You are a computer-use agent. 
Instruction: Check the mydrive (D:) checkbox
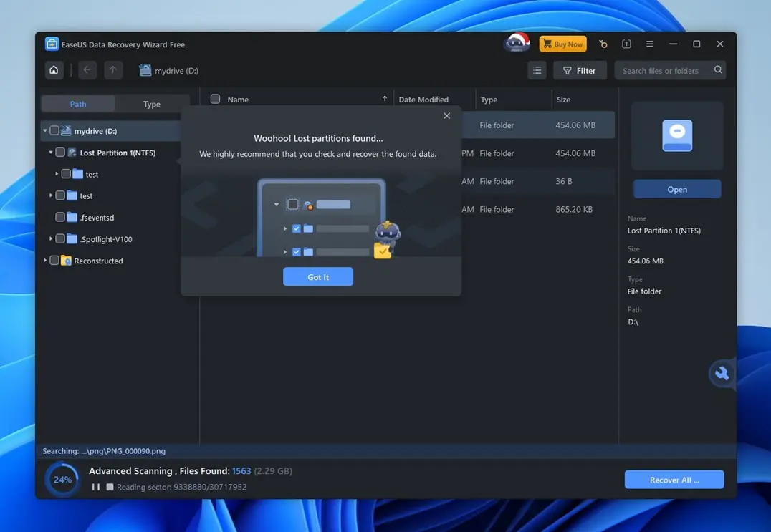[x=54, y=130]
